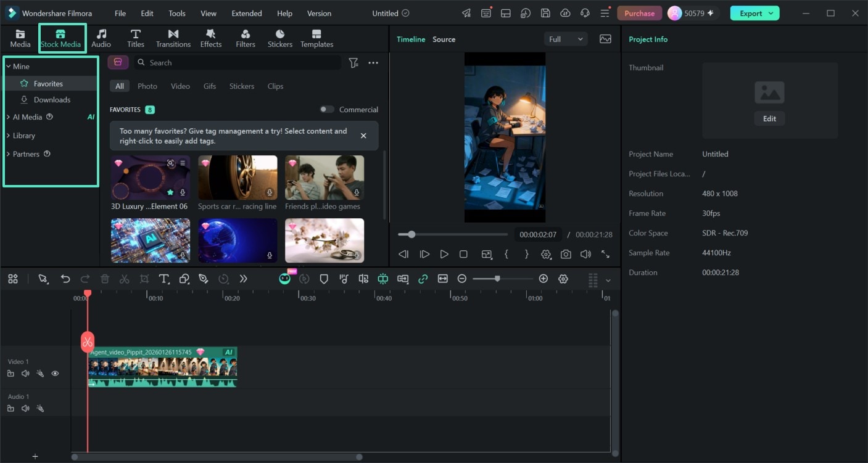Select the Text tool in timeline toolbar

point(164,279)
